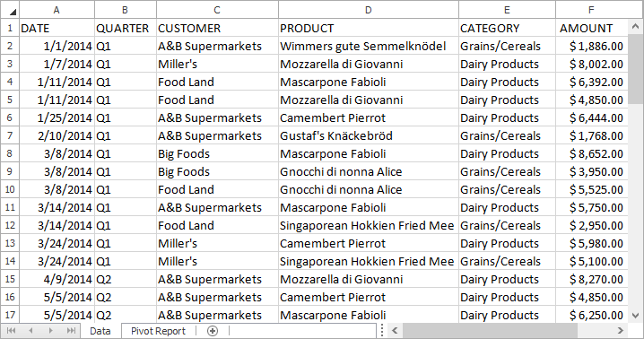Select column F header
Viewport: 644px width, 339px height.
click(592, 10)
